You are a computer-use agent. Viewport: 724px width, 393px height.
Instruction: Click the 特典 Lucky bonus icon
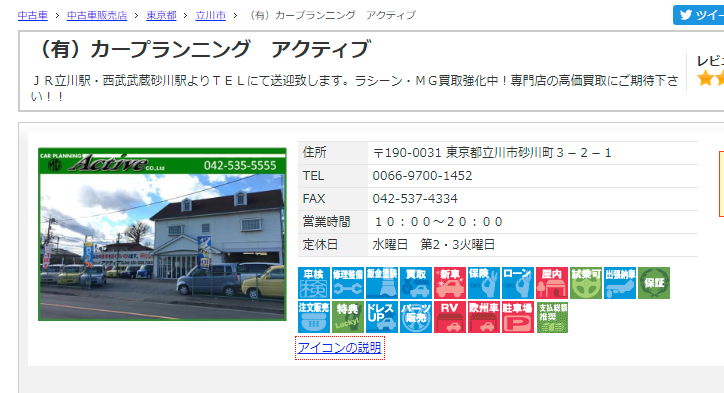pyautogui.click(x=348, y=317)
